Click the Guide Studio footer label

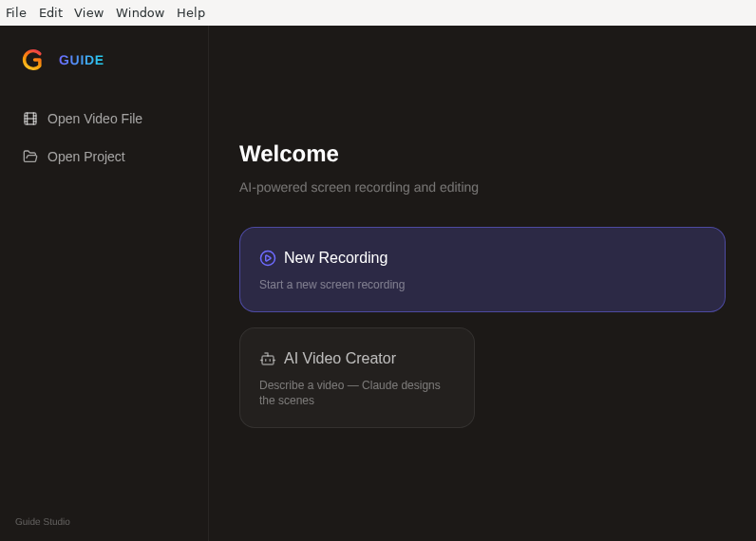[43, 522]
